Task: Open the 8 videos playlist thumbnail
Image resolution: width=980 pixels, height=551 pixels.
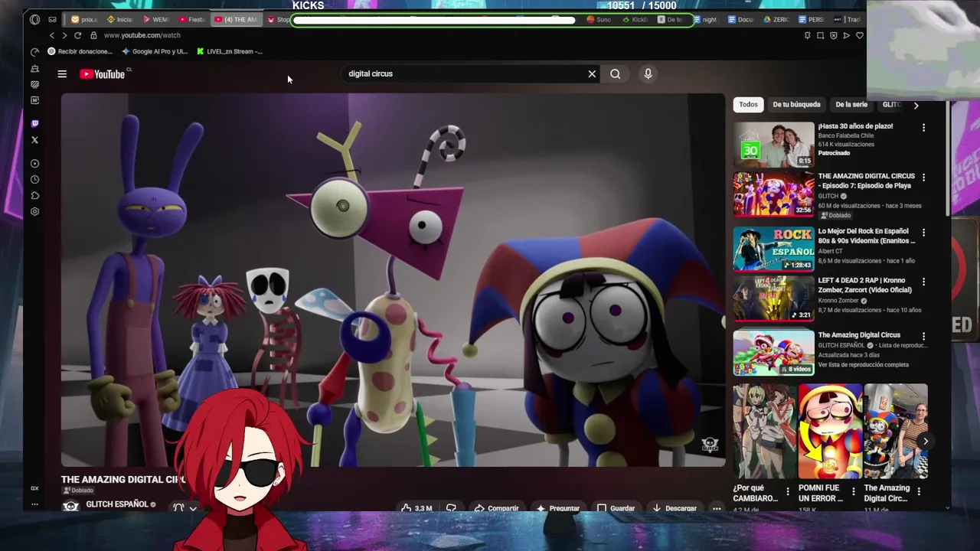Action: (x=773, y=353)
